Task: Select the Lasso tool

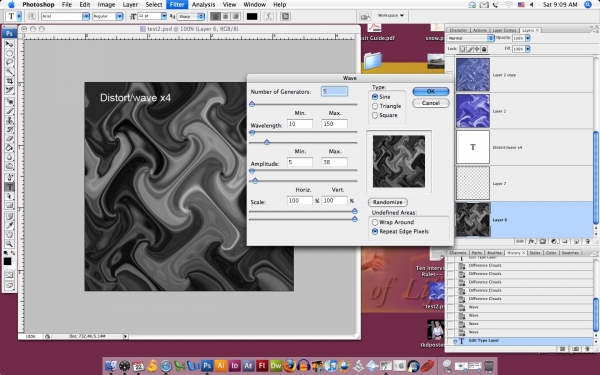Action: 9,62
